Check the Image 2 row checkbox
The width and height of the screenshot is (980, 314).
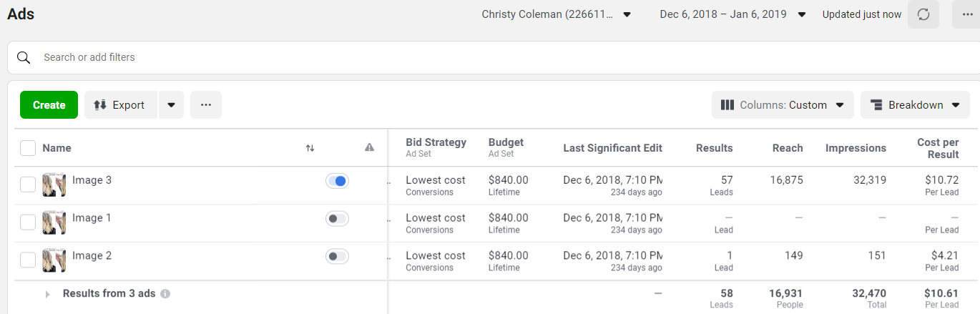pos(28,260)
